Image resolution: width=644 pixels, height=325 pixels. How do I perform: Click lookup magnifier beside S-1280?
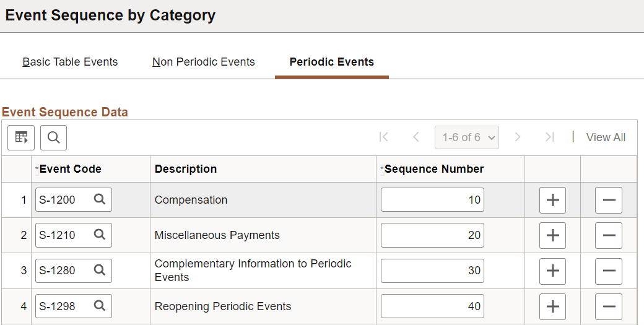coord(99,271)
